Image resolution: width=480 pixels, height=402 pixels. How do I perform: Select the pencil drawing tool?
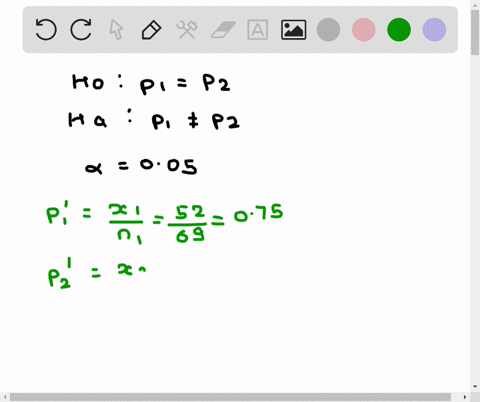click(151, 30)
